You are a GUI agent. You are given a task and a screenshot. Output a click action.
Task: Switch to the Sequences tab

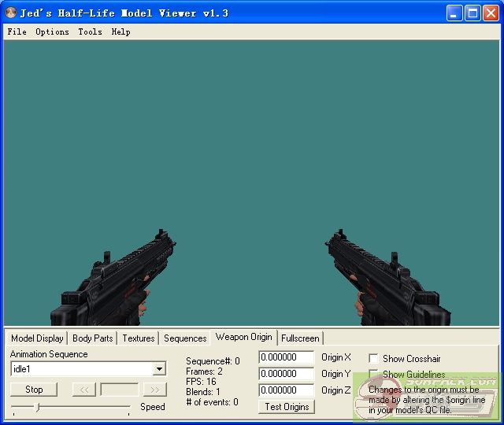coord(185,338)
